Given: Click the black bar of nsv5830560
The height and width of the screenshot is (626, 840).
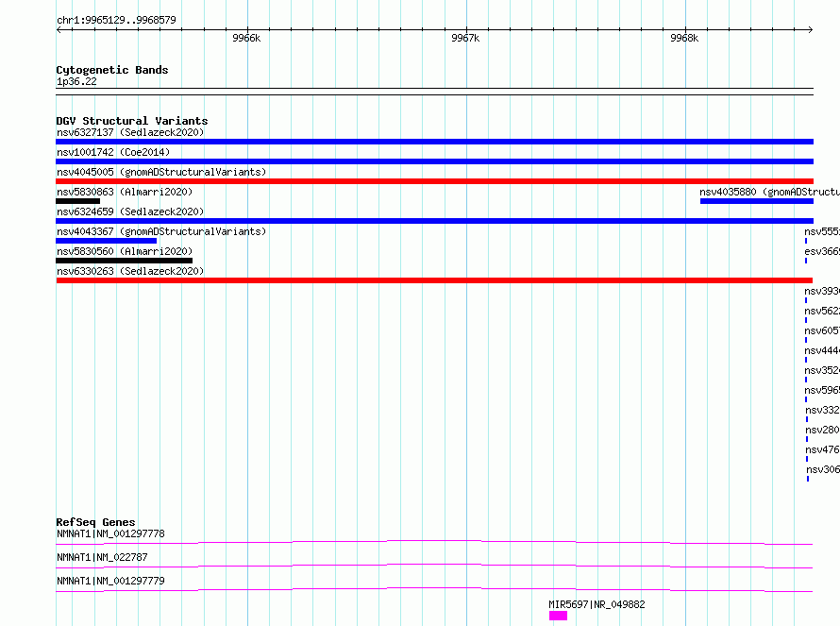Looking at the screenshot, I should click(x=124, y=261).
